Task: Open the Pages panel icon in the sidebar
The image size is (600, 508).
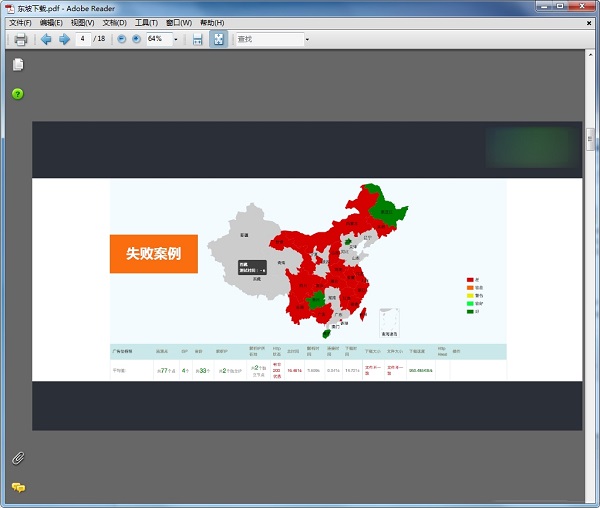Action: (18, 65)
